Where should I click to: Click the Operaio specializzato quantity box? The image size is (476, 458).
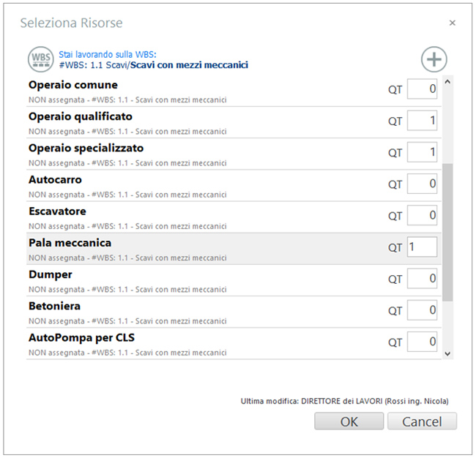[422, 152]
